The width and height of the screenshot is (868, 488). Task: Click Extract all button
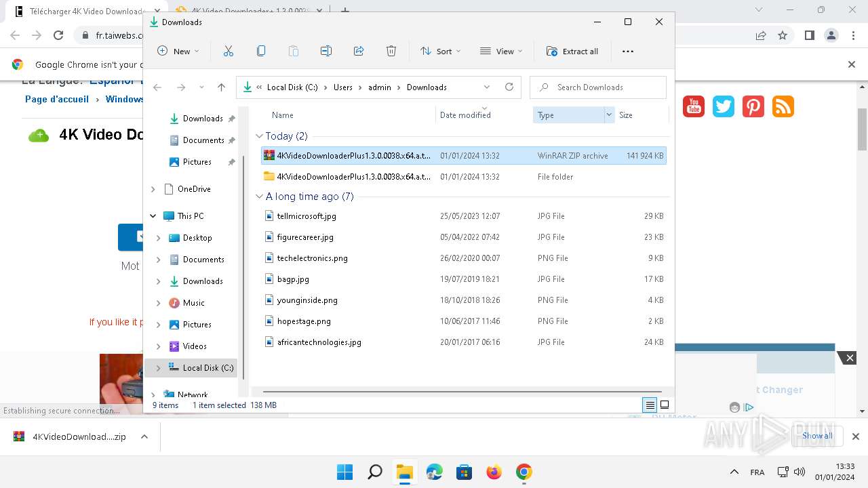(573, 51)
